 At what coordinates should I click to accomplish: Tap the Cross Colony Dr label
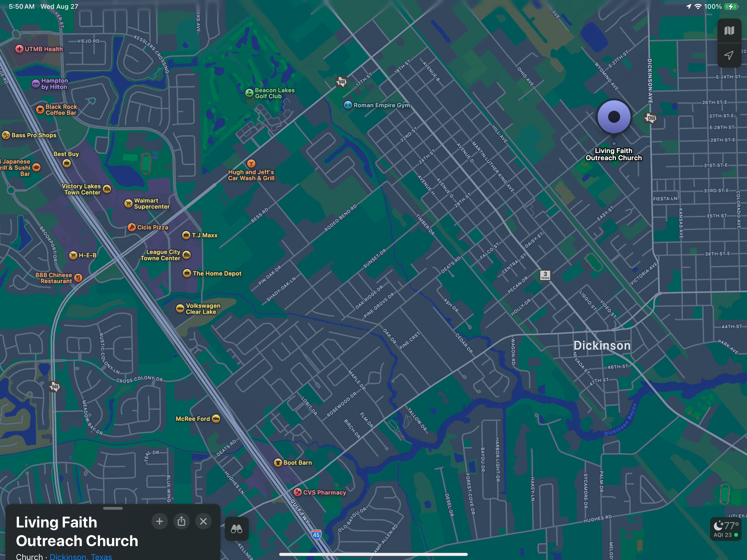[139, 379]
